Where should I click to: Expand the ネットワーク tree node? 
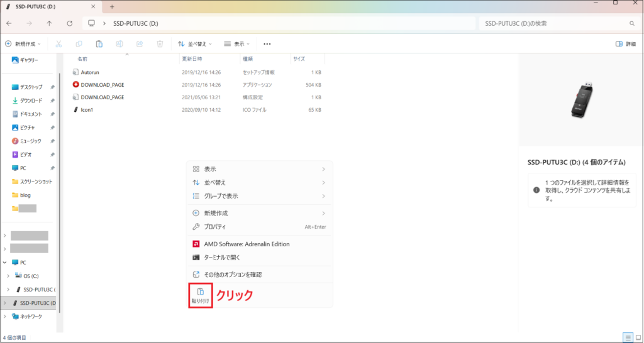point(5,317)
